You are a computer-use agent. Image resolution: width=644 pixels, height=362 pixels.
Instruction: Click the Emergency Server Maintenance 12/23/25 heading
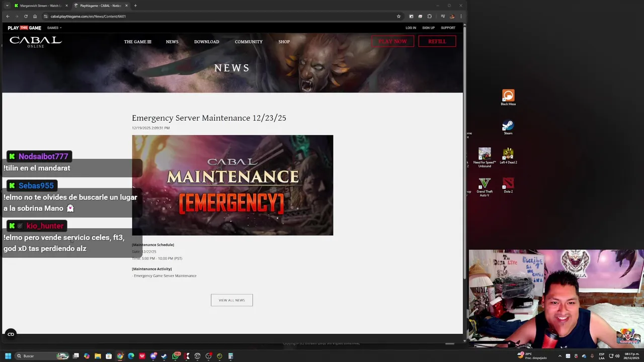pos(209,118)
